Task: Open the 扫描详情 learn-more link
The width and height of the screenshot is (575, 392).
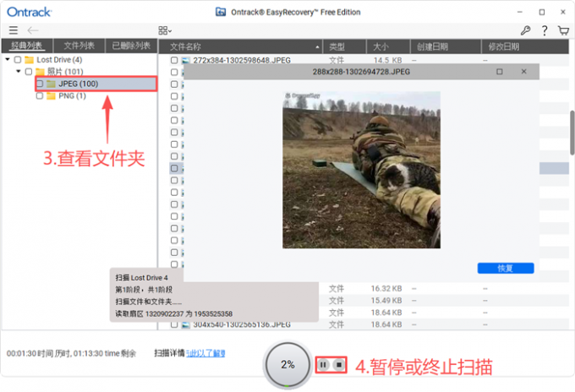Action: click(205, 353)
